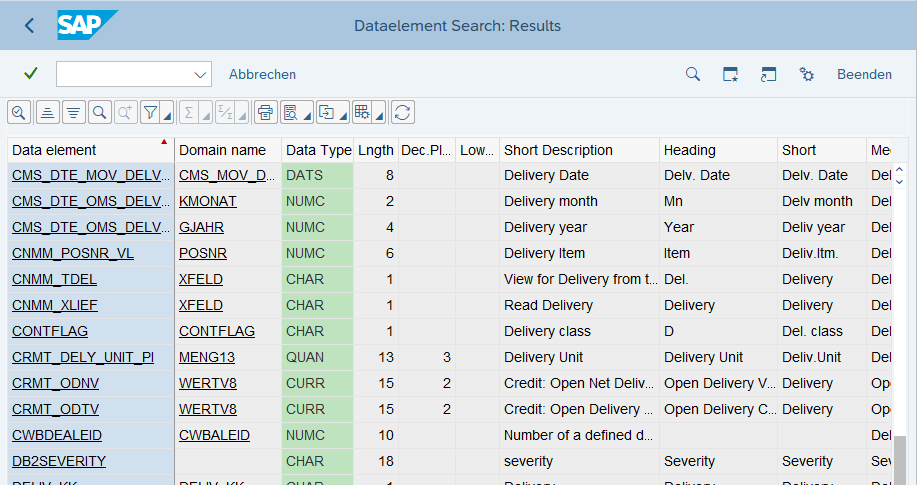Screen dimensions: 917x485
Task: Open Details view in ALV toolbar
Action: coord(19,112)
